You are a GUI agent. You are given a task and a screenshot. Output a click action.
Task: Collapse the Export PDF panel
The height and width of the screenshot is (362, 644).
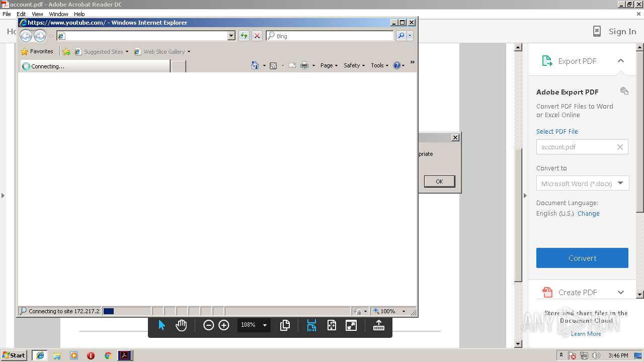coord(621,61)
